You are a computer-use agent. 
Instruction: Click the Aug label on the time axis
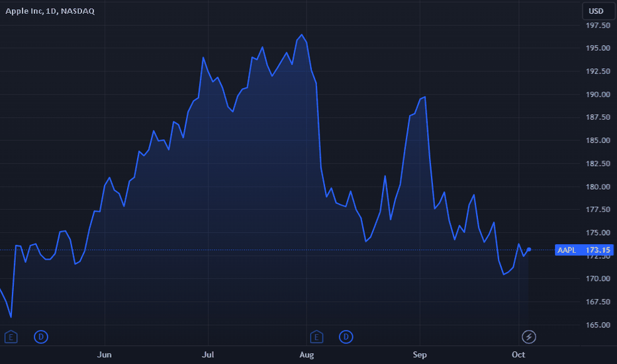point(307,355)
